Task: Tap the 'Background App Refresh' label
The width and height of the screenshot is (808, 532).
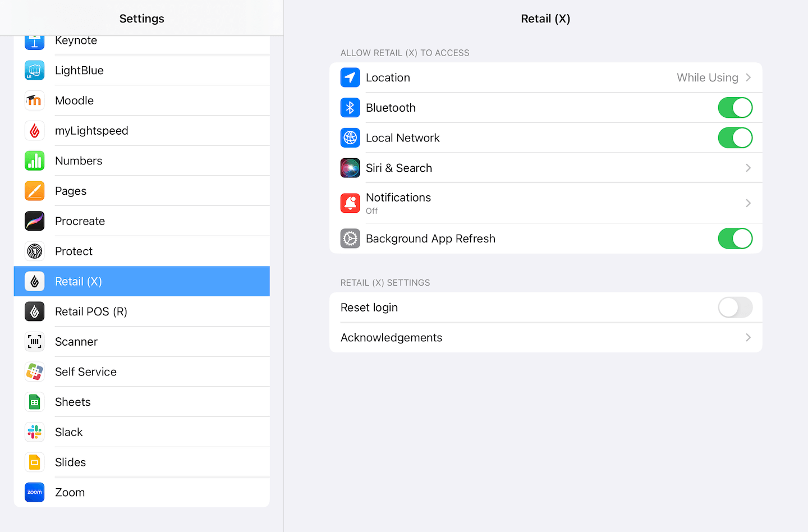Action: click(431, 239)
